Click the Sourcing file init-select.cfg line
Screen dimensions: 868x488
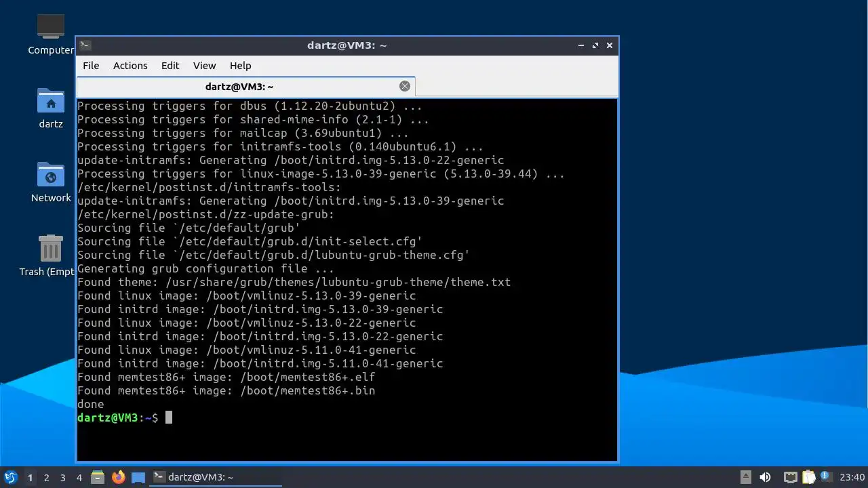click(x=250, y=241)
